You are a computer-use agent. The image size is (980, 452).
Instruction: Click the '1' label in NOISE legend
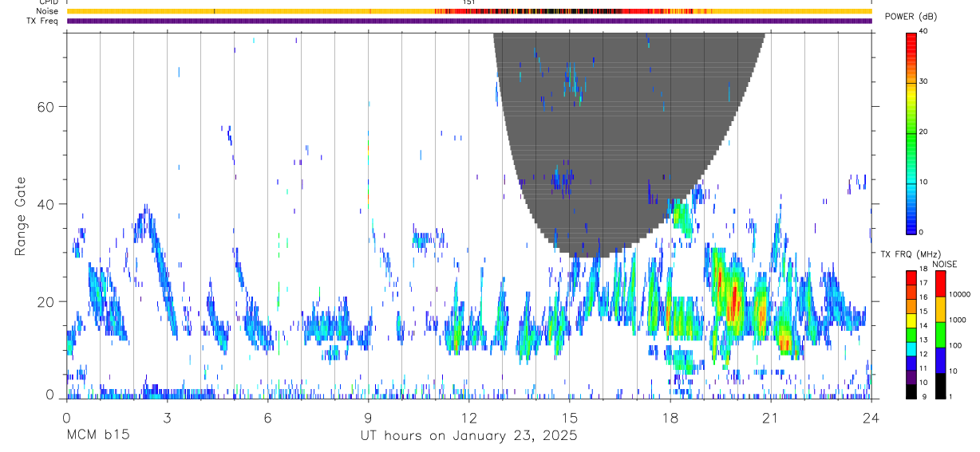(x=950, y=396)
